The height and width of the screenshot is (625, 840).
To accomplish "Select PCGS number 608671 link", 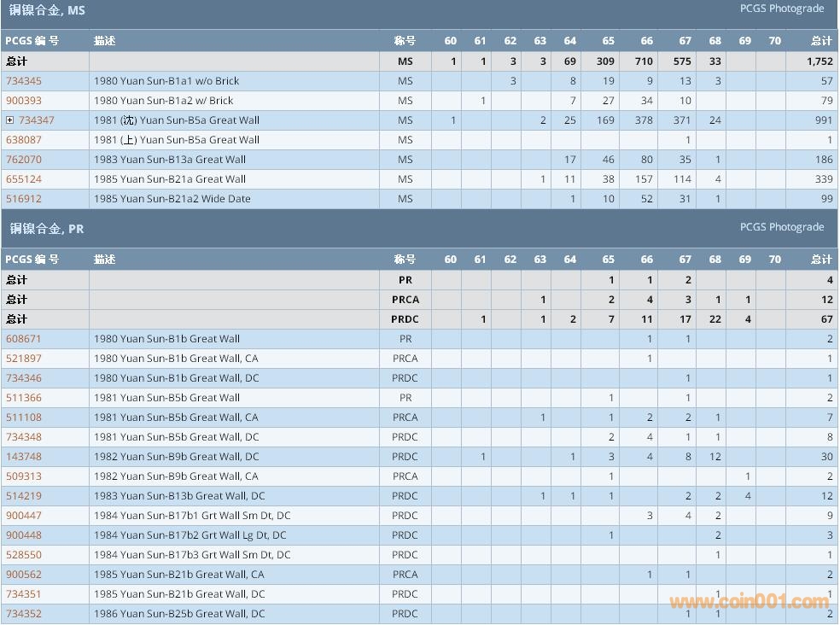I will click(x=24, y=339).
